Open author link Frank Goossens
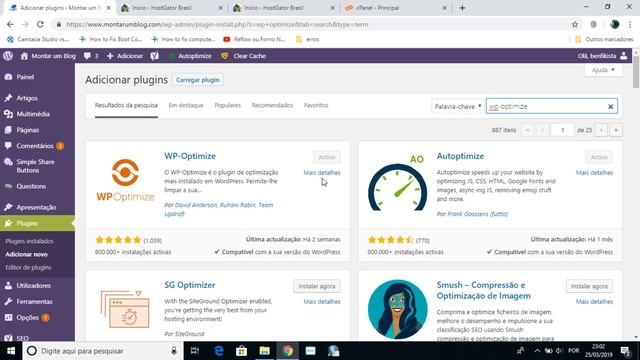 click(478, 214)
